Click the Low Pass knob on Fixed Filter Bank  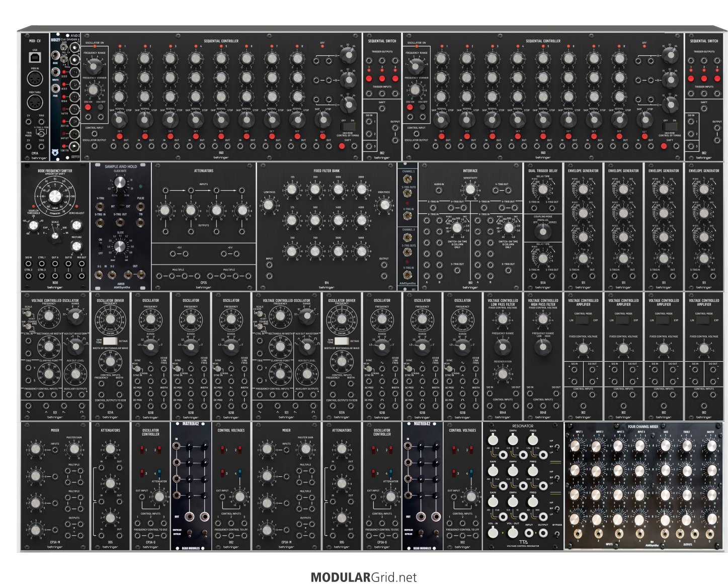click(269, 205)
